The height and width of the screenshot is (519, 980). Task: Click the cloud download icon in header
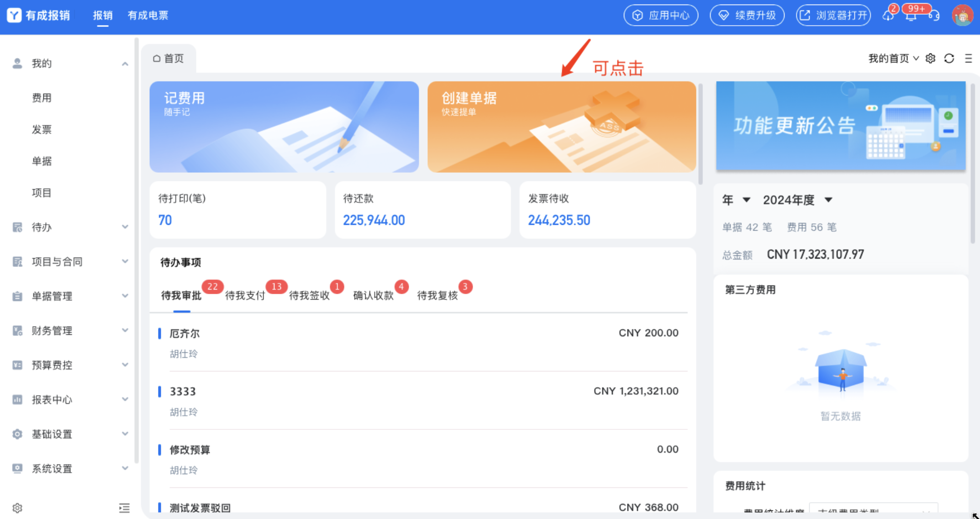[888, 16]
